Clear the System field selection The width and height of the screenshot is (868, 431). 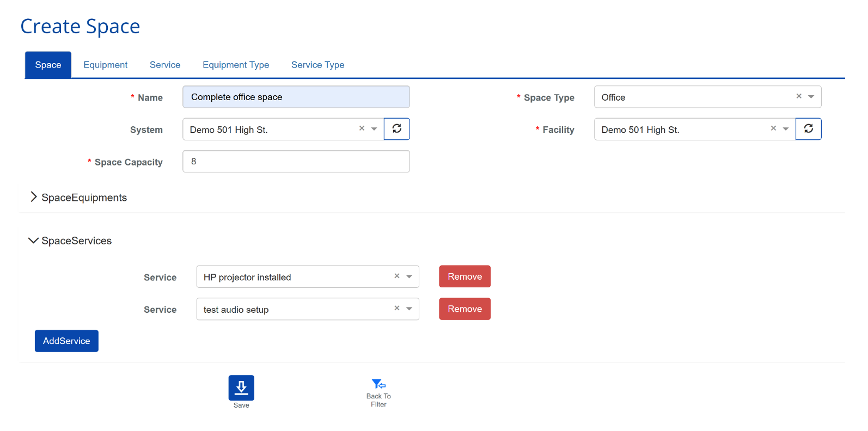click(362, 128)
